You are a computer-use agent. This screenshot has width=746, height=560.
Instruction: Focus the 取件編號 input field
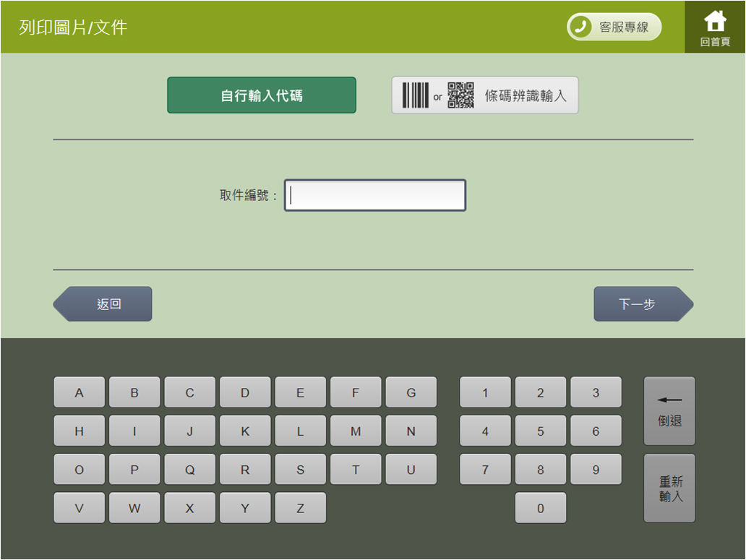pyautogui.click(x=375, y=195)
